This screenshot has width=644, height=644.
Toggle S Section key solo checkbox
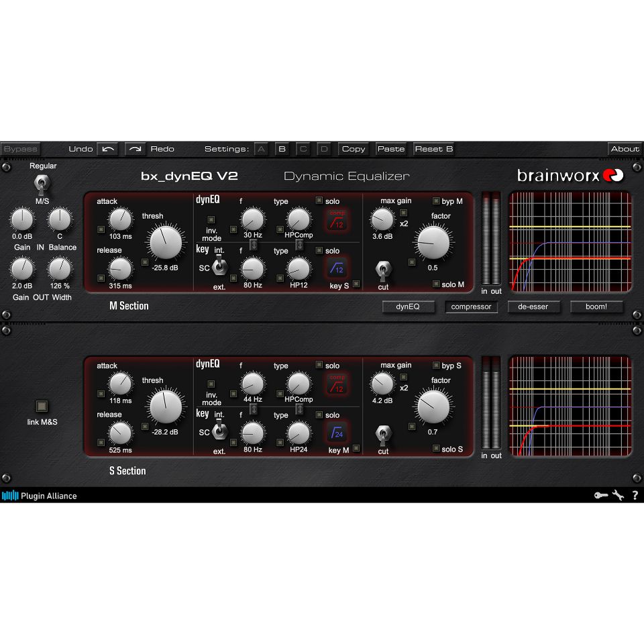tap(319, 415)
